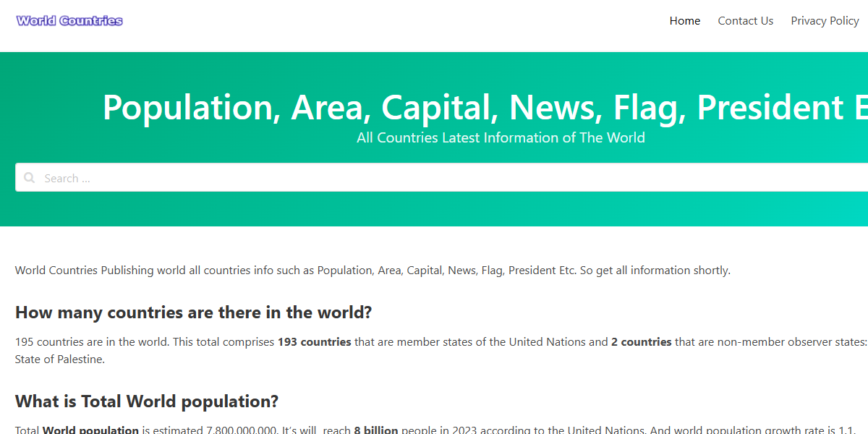
Task: Click 'All Countries Latest Information' subtitle
Action: pyautogui.click(x=501, y=137)
